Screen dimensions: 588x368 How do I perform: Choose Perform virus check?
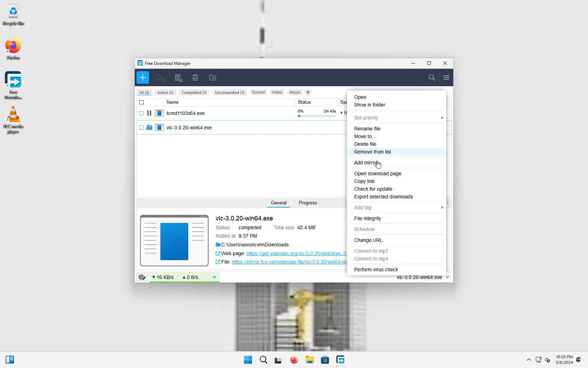coord(397,270)
